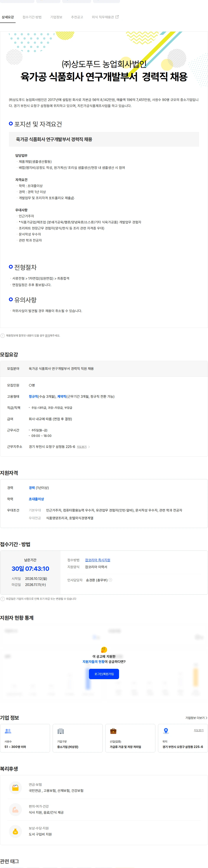
Task: Click the 보상·수당·지원 money bag icon
Action: 15,831
